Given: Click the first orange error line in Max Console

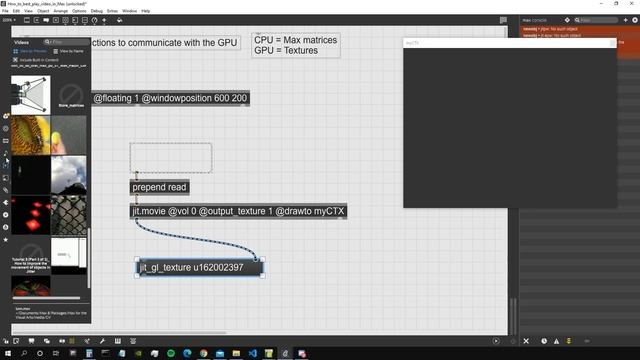Looking at the screenshot, I should coord(580,29).
